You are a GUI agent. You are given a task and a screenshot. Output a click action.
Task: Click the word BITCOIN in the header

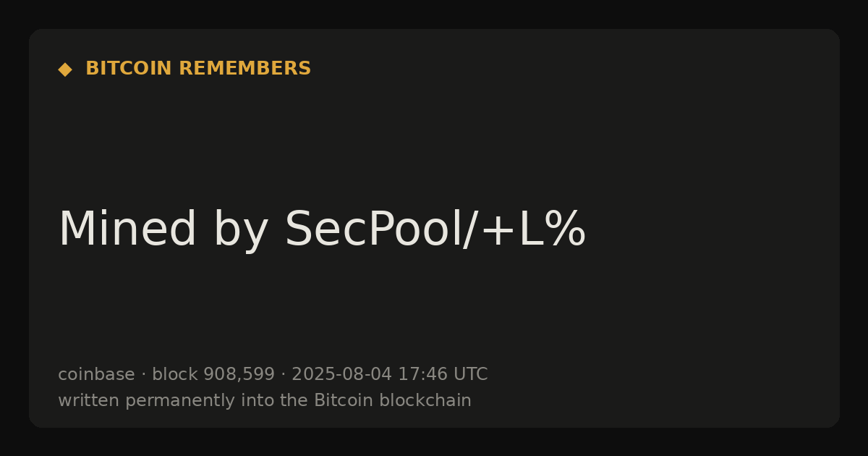coord(129,69)
